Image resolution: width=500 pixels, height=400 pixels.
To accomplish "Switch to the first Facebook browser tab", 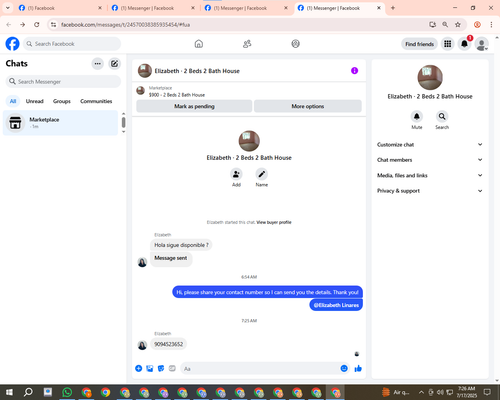I will coord(60,8).
